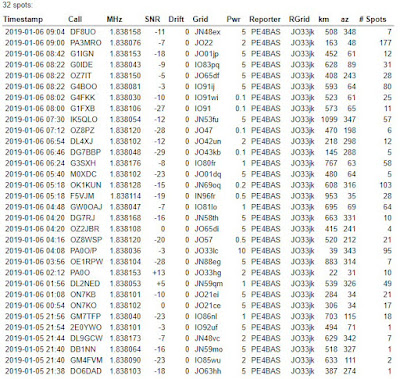The width and height of the screenshot is (400, 379).
Task: Click the Pwr column header
Action: pyautogui.click(x=233, y=19)
